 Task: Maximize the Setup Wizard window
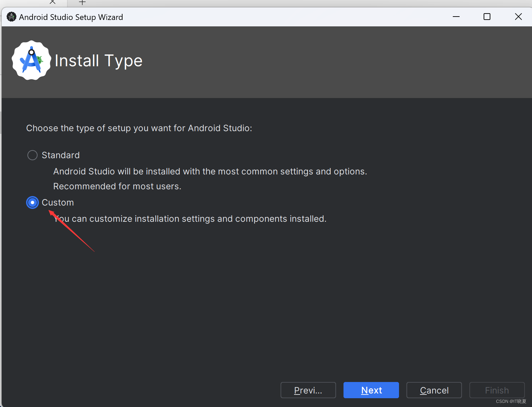click(487, 17)
